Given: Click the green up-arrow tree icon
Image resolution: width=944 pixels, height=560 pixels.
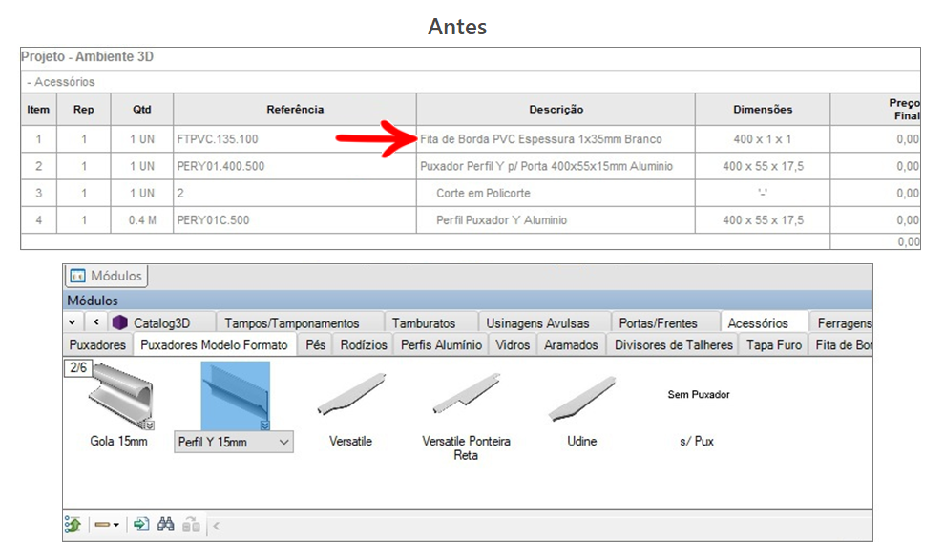Looking at the screenshot, I should coord(73,525).
